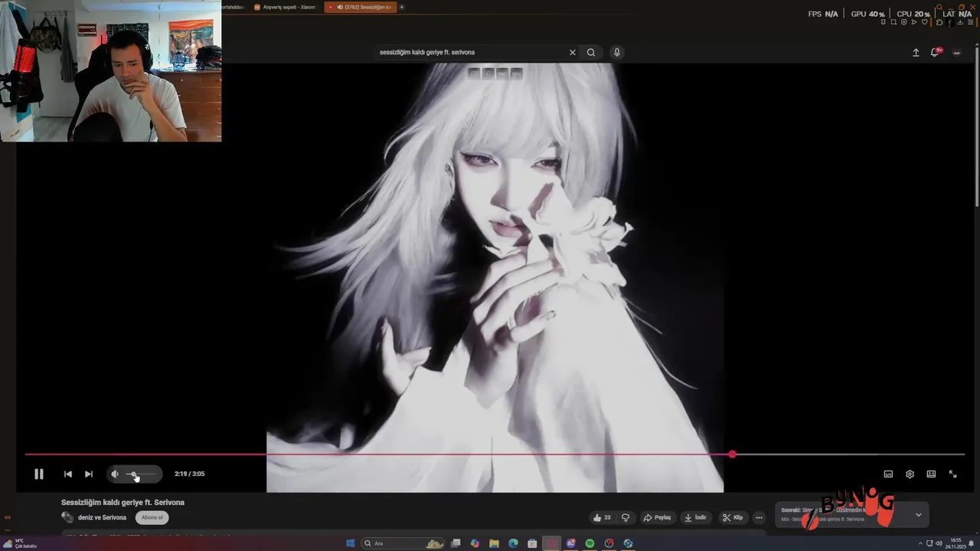Open File Explorer from the taskbar
The width and height of the screenshot is (980, 551).
494,543
